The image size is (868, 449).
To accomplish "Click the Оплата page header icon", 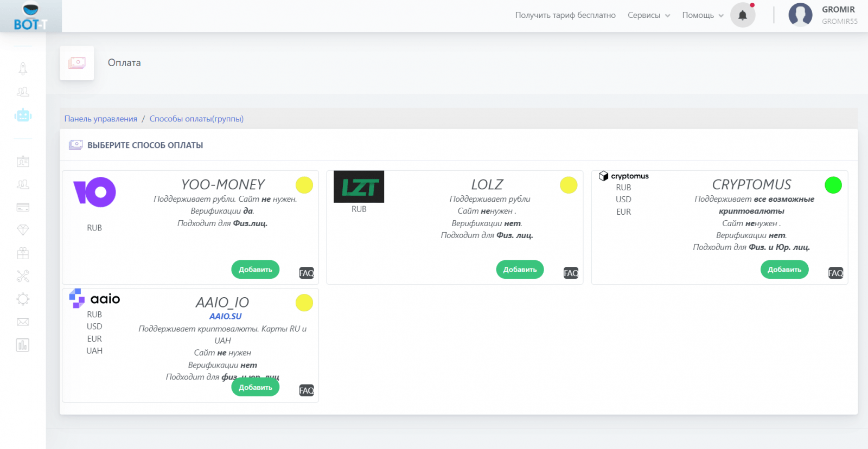I will 77,63.
